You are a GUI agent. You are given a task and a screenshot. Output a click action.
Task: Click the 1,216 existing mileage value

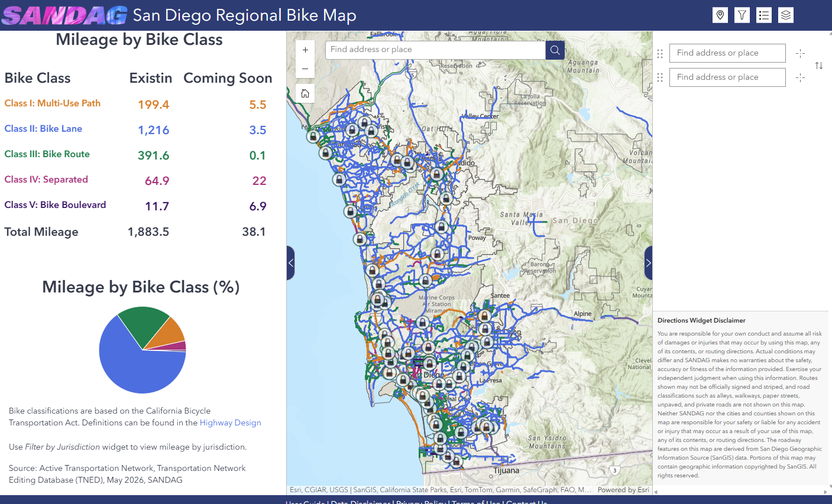tap(154, 130)
